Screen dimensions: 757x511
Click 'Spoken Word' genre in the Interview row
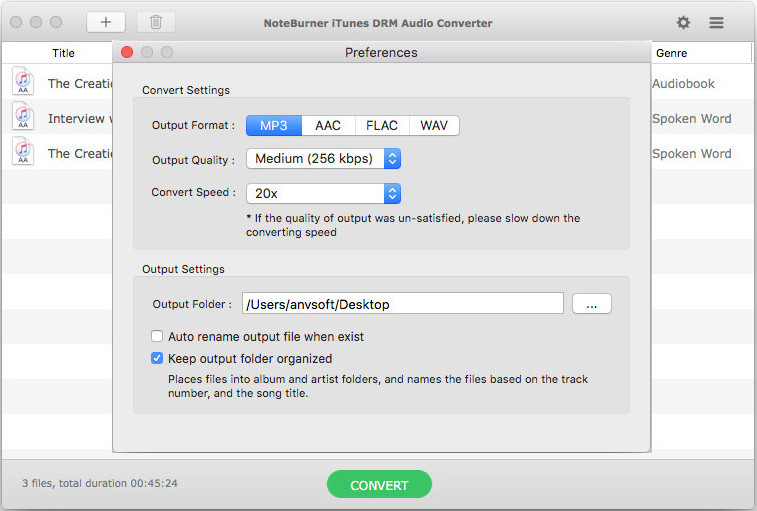pos(691,118)
